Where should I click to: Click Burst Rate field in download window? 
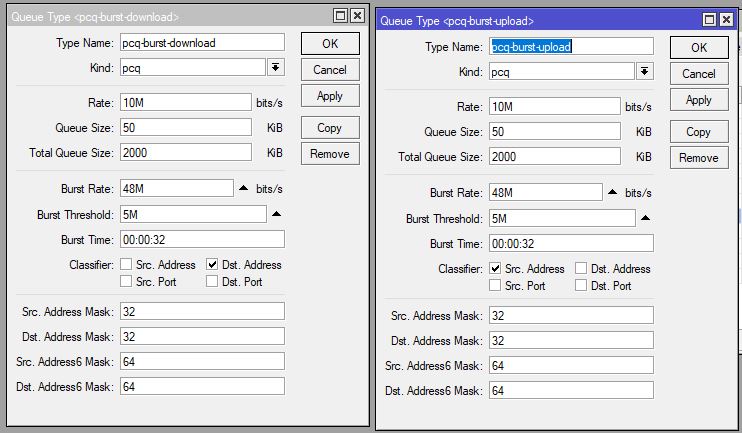pos(177,188)
